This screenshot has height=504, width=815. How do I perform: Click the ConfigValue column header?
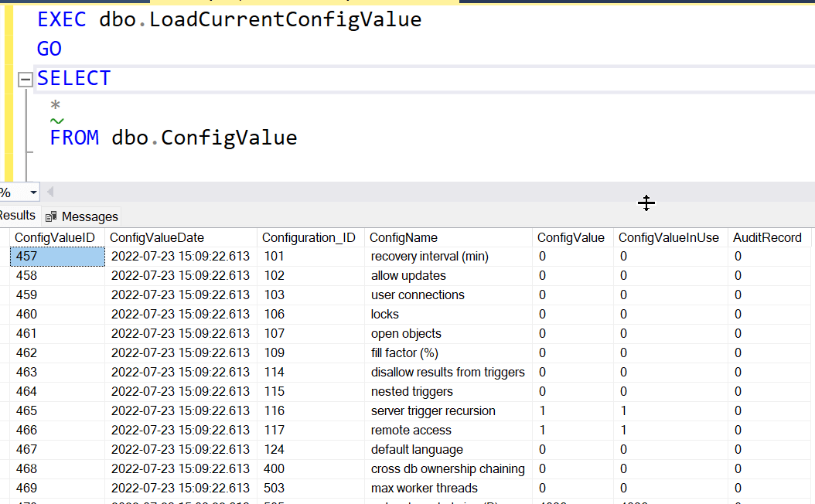(571, 237)
